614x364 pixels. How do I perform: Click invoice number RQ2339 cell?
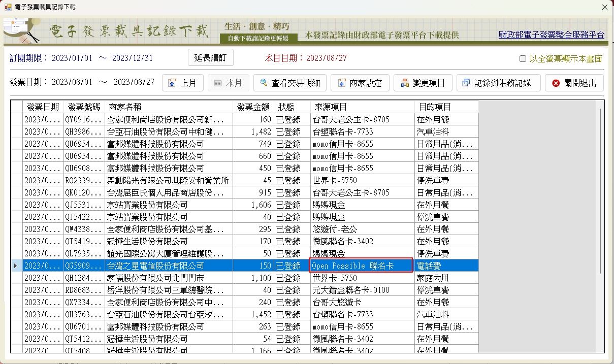pos(84,180)
